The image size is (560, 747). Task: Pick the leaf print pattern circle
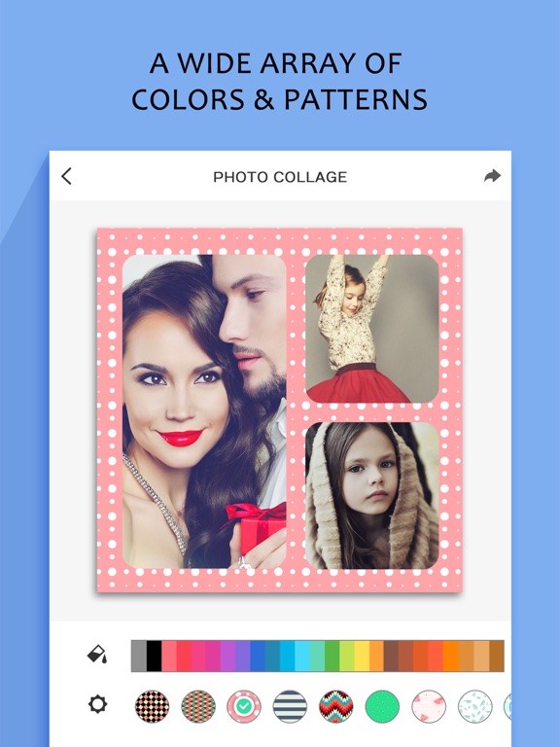tap(475, 706)
